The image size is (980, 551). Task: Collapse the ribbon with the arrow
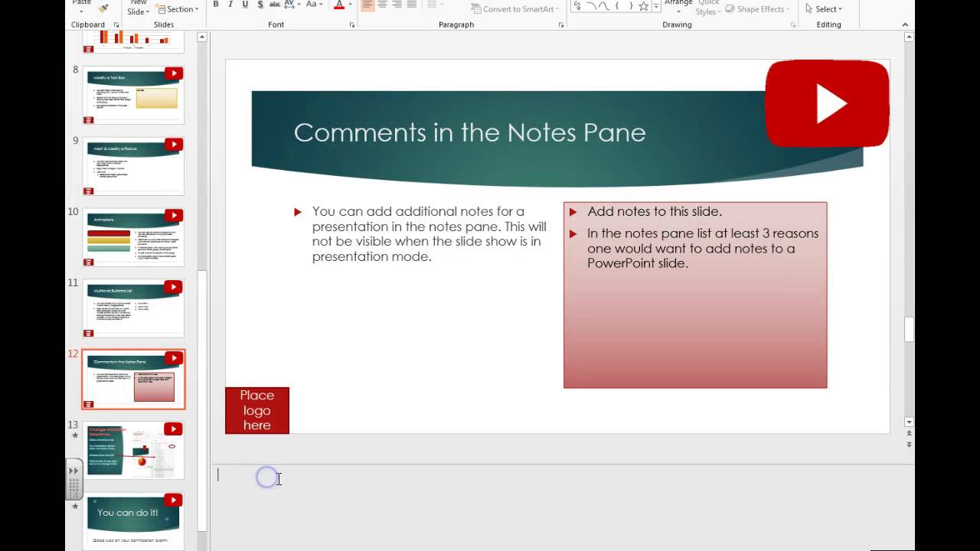pyautogui.click(x=905, y=25)
